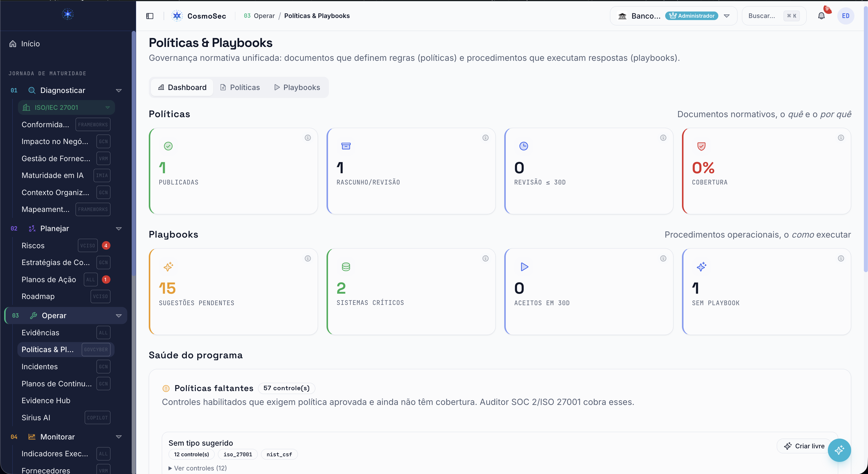Click the blue sparkle icon on Sem Playbook
Image resolution: width=868 pixels, height=474 pixels.
[x=701, y=267]
